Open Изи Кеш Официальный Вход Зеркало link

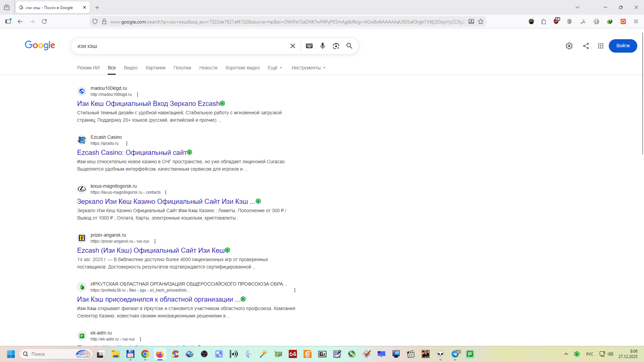click(x=148, y=104)
